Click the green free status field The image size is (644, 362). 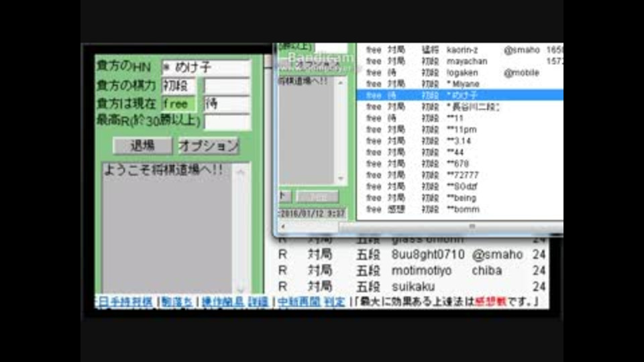[x=178, y=104]
